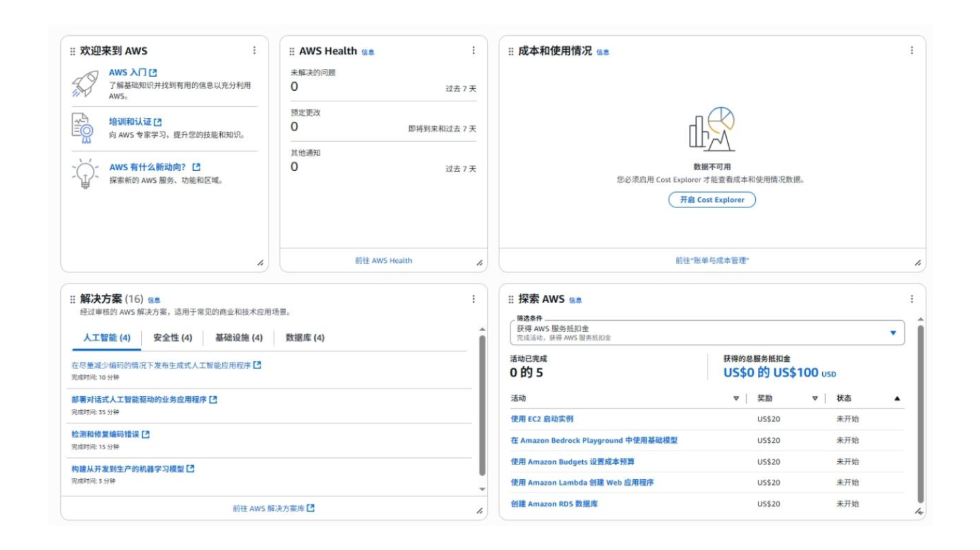
Task: Open the 探索 AWS widget three-dot menu
Action: pos(912,299)
